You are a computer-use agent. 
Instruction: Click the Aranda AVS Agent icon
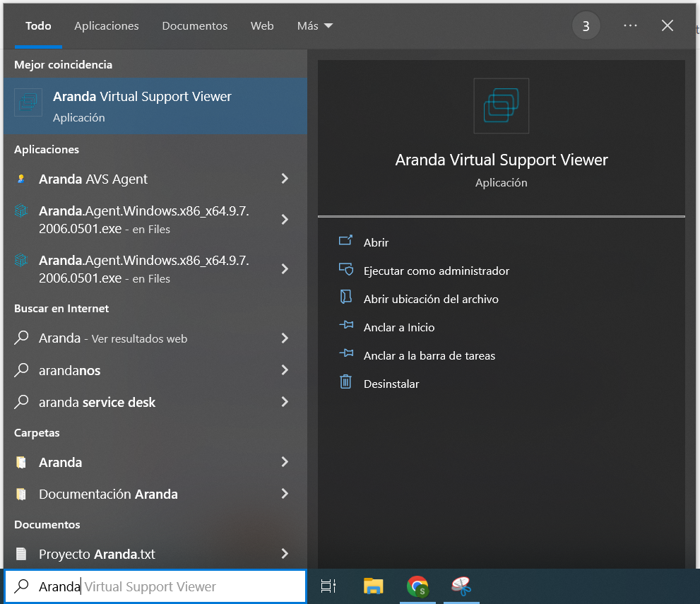(21, 179)
